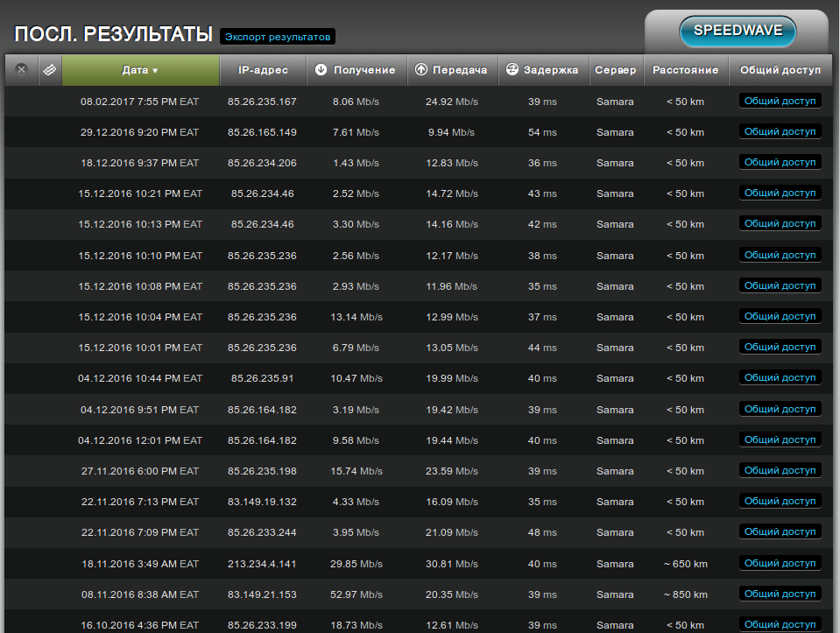The height and width of the screenshot is (633, 840).
Task: Share the 29.12.2016 9:20 PM result
Action: (780, 131)
